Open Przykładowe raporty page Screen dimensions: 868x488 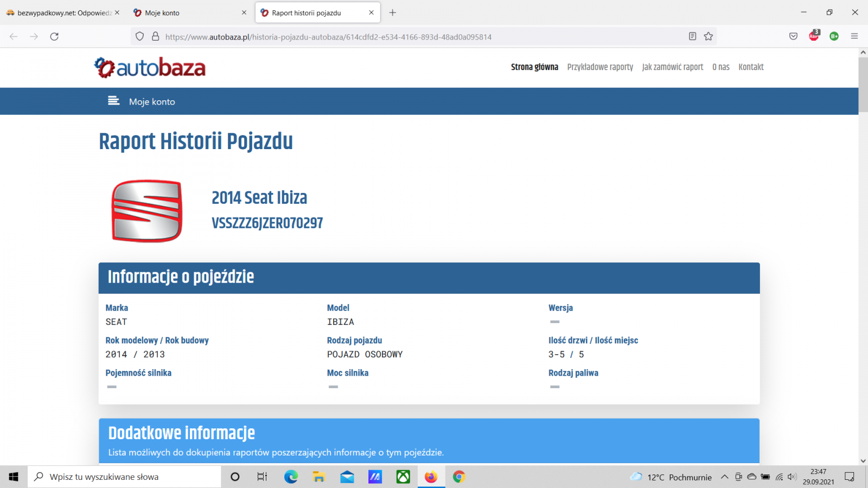pos(600,67)
